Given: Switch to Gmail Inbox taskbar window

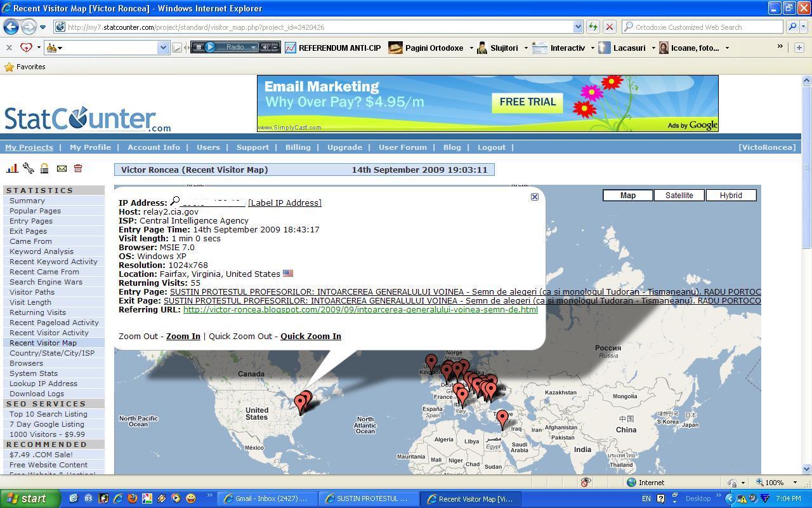Looking at the screenshot, I should 266,498.
